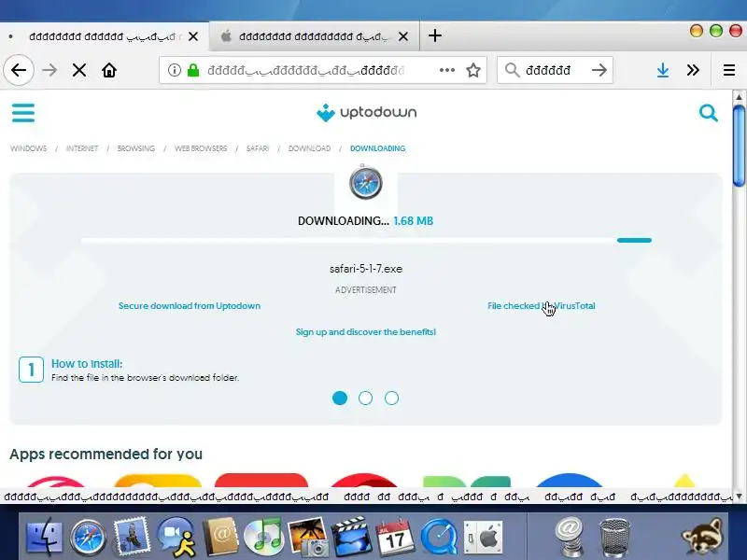Screen dimensions: 747x560
Task: Click the scrollbar down arrow
Action: (739, 497)
